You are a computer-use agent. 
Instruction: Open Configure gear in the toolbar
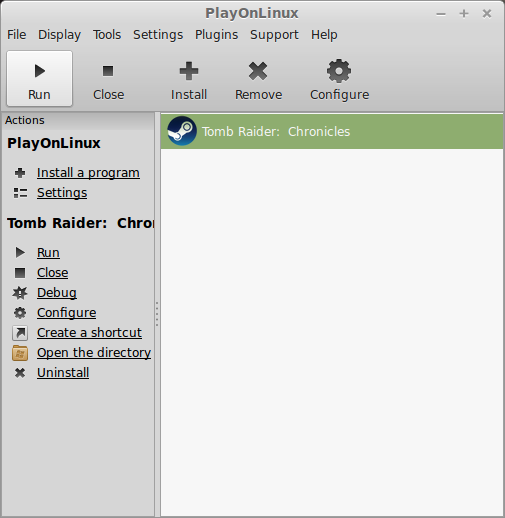pyautogui.click(x=339, y=80)
